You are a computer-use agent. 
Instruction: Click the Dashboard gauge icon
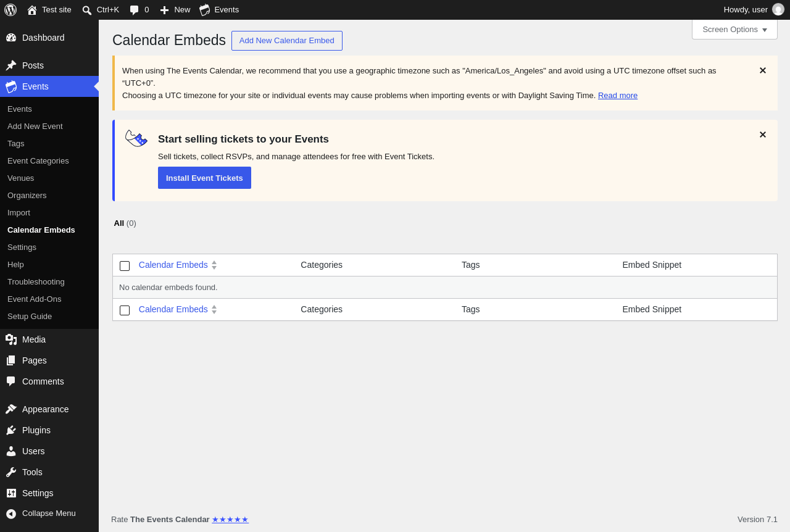[x=11, y=38]
